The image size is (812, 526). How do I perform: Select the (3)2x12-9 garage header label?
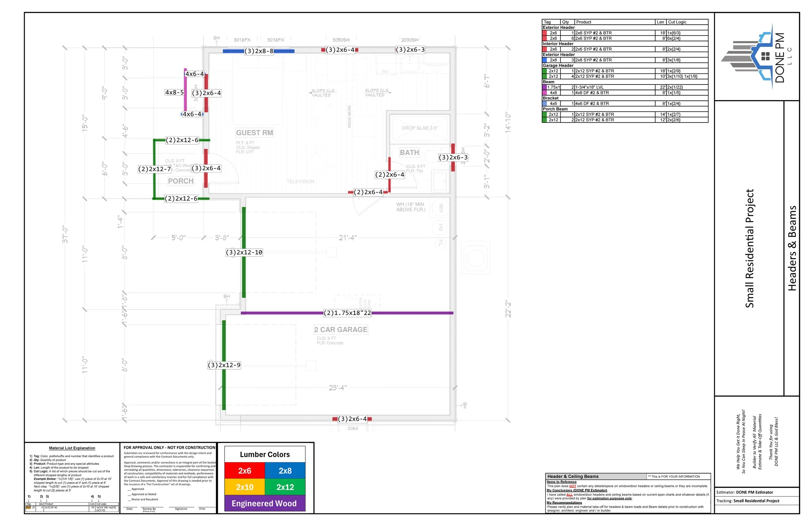[x=224, y=365]
